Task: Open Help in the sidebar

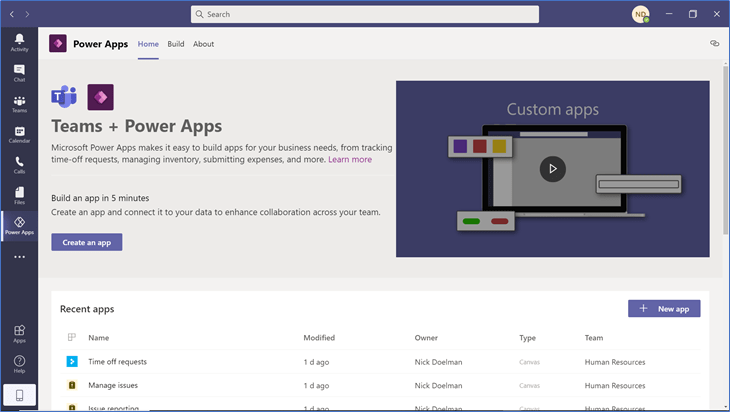Action: coord(19,364)
